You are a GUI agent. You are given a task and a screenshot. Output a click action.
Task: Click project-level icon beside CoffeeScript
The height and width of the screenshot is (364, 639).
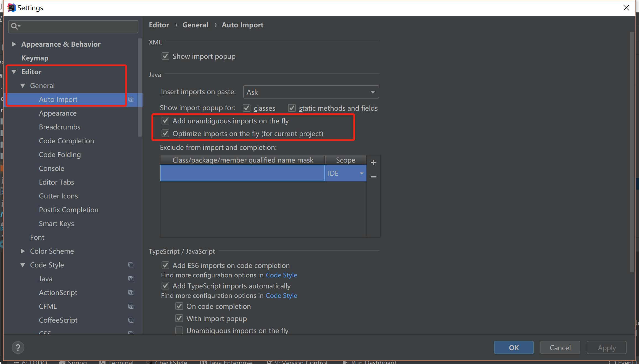[131, 320]
